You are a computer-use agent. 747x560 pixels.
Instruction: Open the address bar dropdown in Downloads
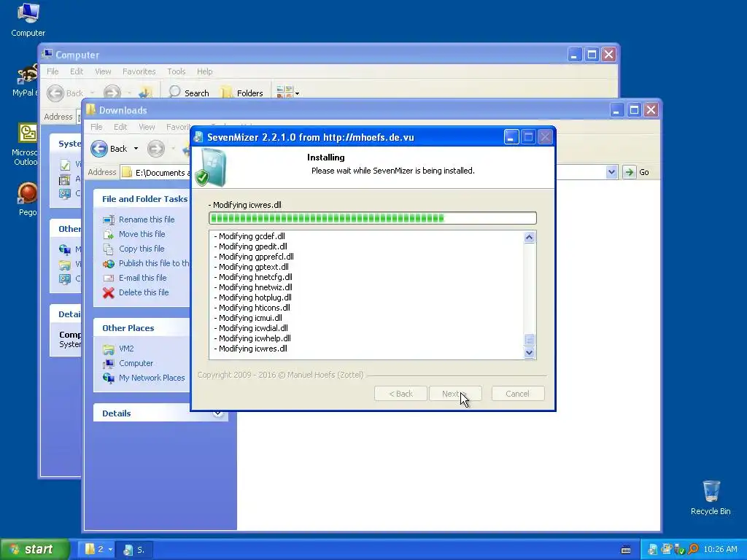[611, 172]
